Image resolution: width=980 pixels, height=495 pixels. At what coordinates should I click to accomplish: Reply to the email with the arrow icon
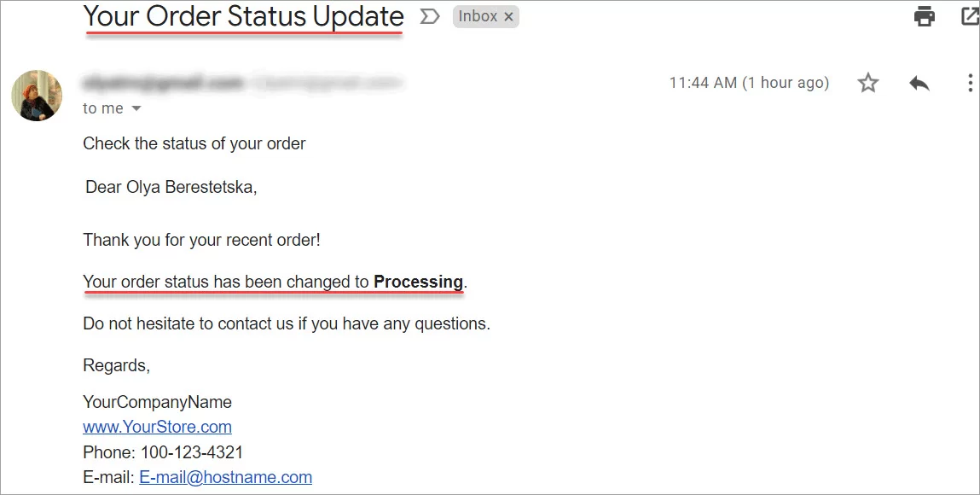pos(919,83)
